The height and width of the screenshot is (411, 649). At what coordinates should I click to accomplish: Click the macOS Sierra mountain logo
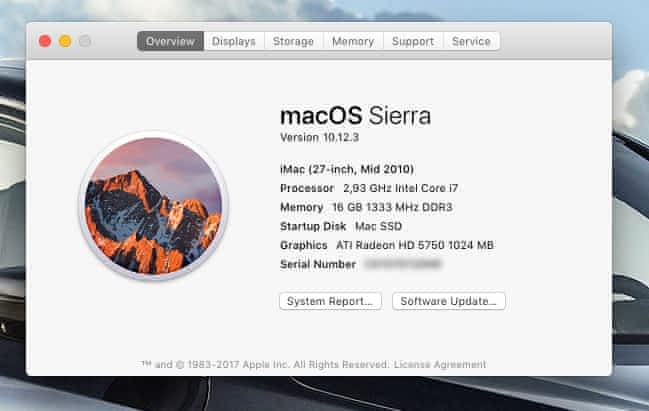click(x=154, y=206)
